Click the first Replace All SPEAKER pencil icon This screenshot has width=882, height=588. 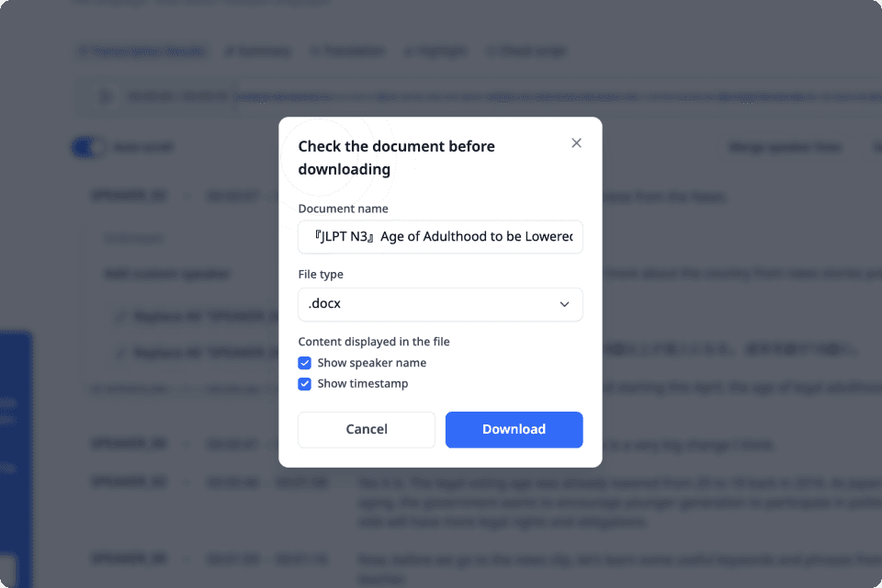pos(120,317)
